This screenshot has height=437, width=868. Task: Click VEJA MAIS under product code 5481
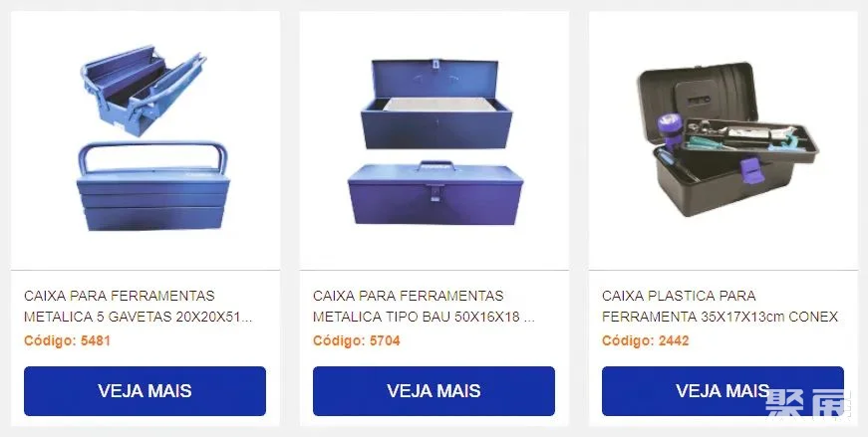[x=145, y=390]
